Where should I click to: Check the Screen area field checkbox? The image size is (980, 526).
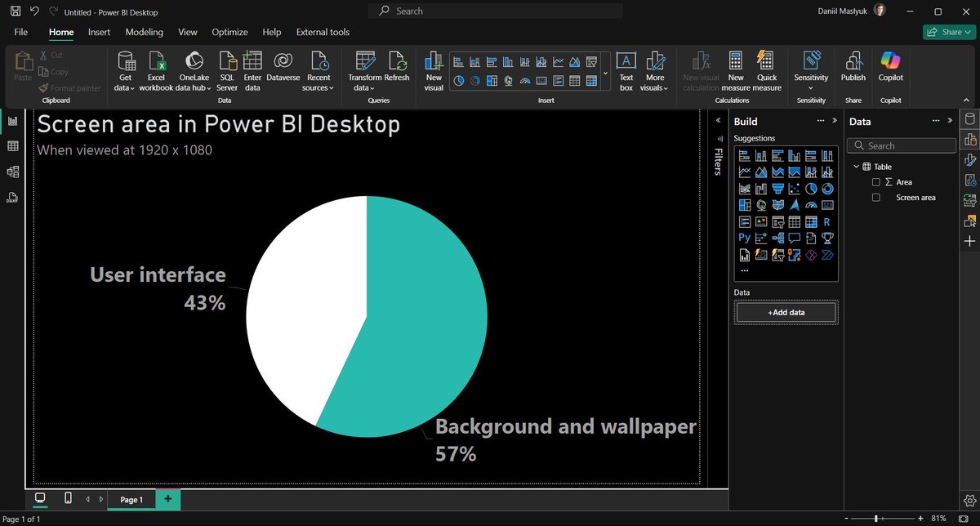point(876,198)
